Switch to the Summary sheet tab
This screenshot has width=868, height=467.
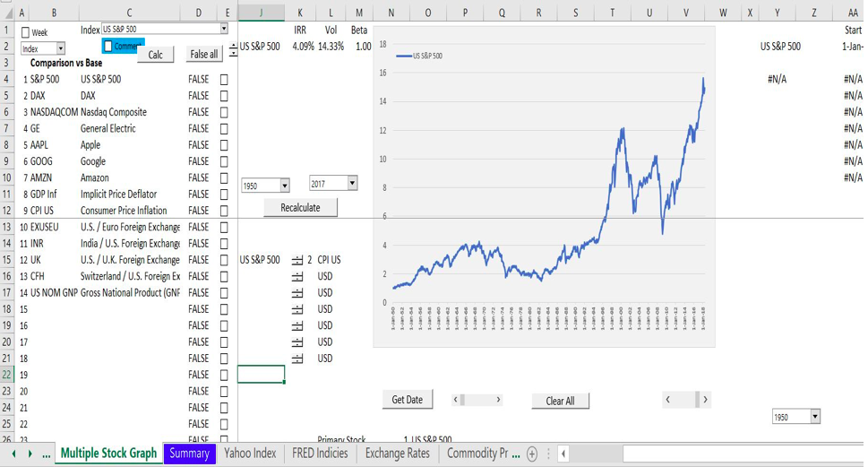click(x=189, y=454)
